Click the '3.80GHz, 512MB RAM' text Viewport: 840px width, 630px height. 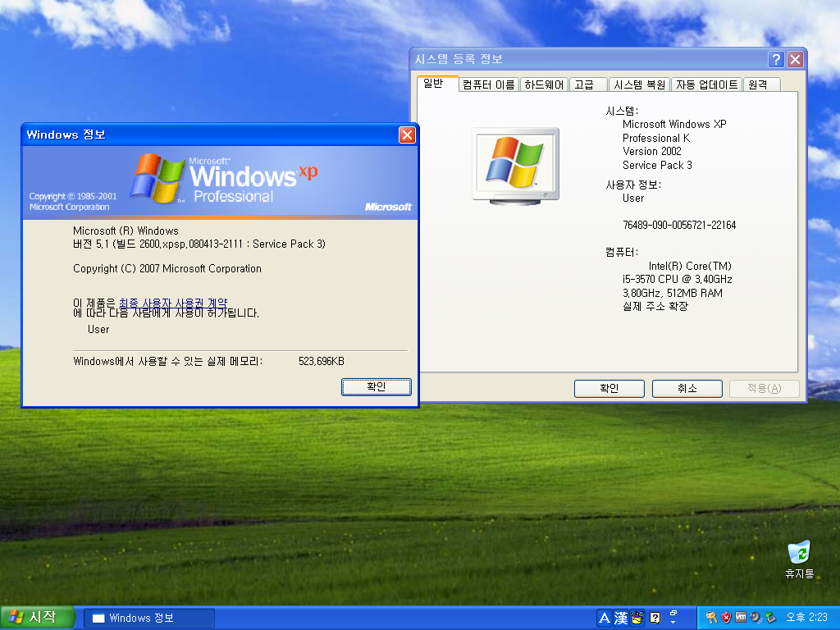click(x=673, y=293)
